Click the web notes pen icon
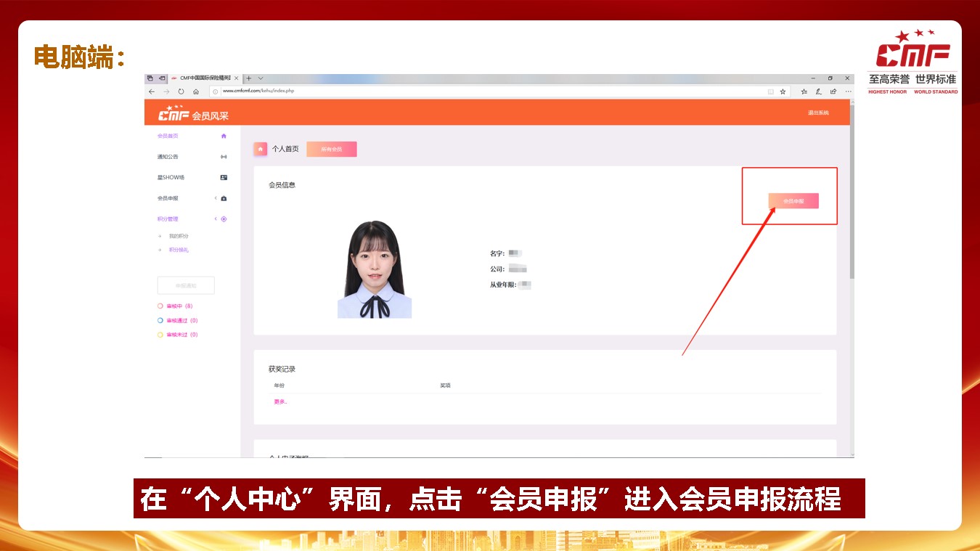The width and height of the screenshot is (980, 551). point(819,91)
